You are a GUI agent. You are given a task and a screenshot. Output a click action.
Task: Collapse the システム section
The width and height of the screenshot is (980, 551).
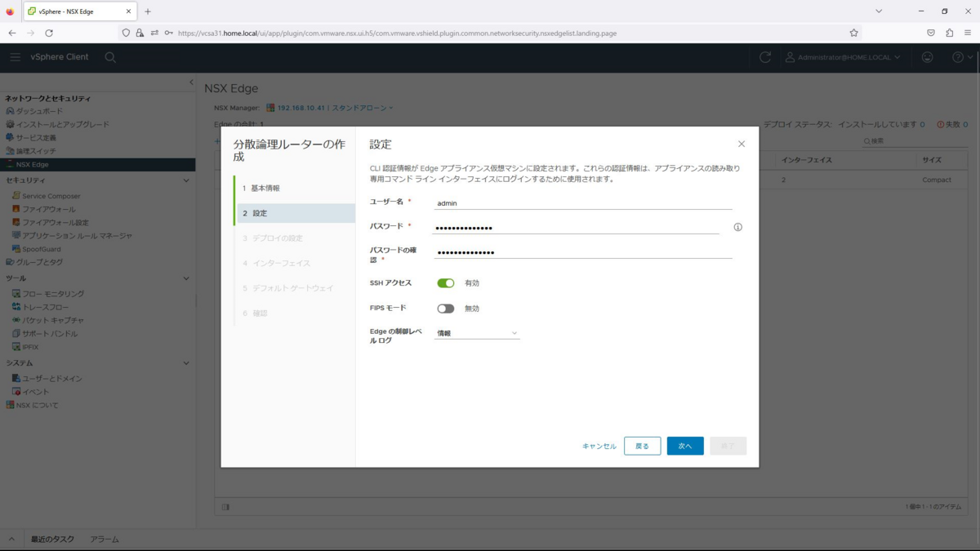186,363
